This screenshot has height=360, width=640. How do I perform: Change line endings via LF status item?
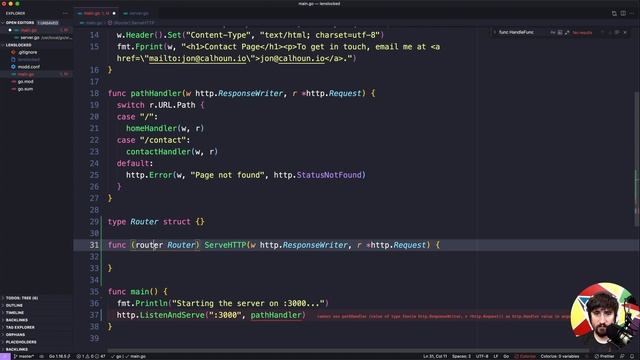(496, 356)
